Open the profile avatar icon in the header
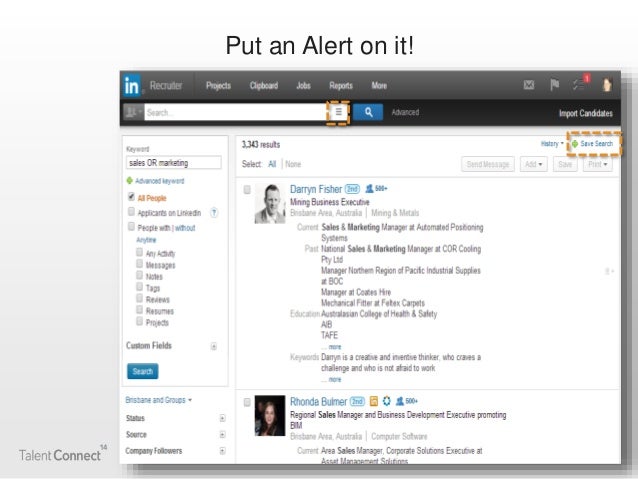Viewport: 638px width, 479px height. point(607,85)
